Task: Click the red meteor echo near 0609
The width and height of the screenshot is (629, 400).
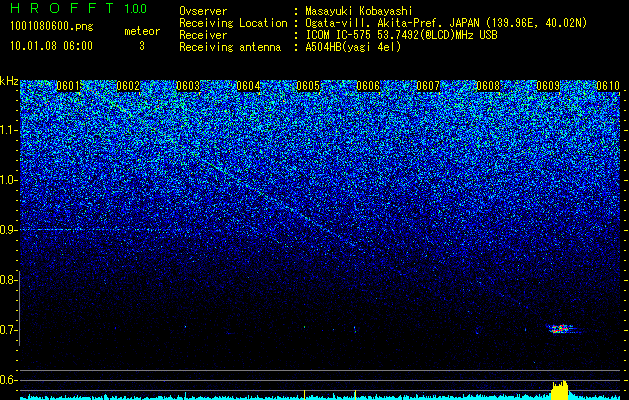Action: (x=561, y=329)
